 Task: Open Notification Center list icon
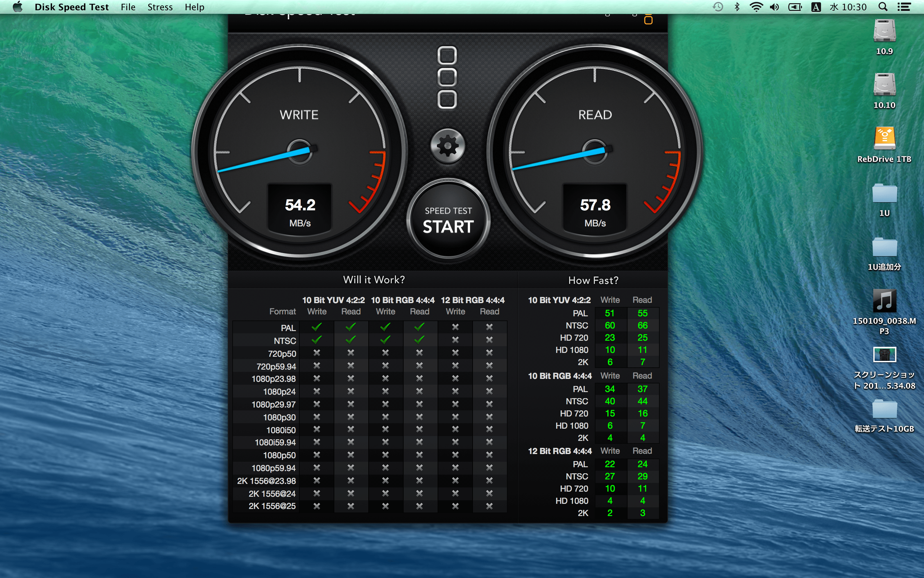click(x=904, y=7)
